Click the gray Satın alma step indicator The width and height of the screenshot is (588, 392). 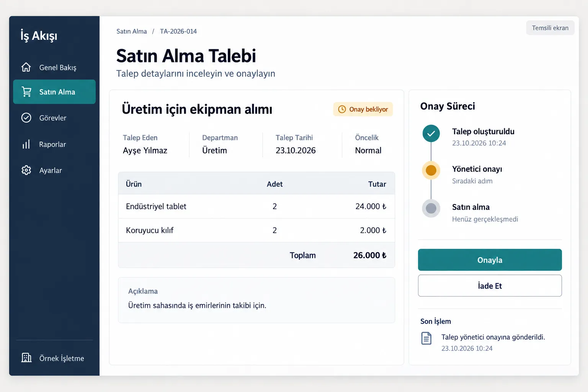pyautogui.click(x=431, y=208)
